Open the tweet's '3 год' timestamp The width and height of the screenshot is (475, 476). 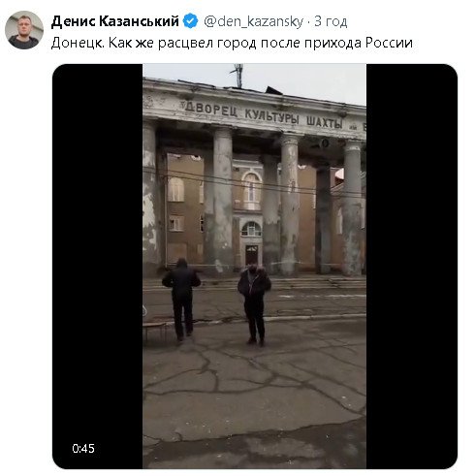click(331, 21)
